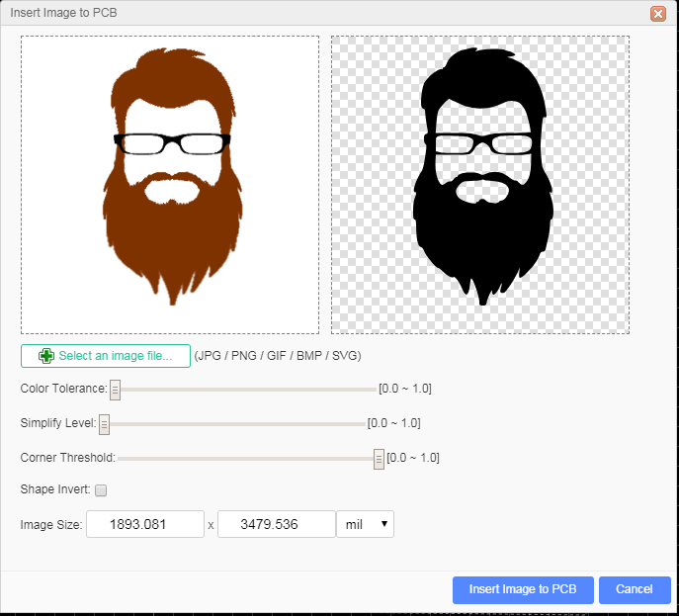This screenshot has height=616, width=679.
Task: Close the dialog with the red X icon
Action: (658, 14)
